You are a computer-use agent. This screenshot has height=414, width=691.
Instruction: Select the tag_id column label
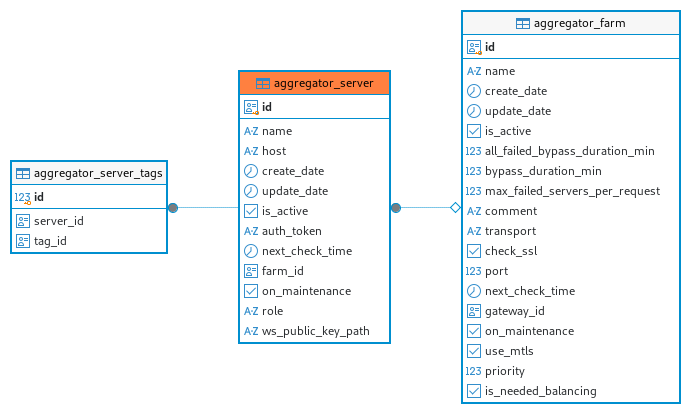[50, 241]
